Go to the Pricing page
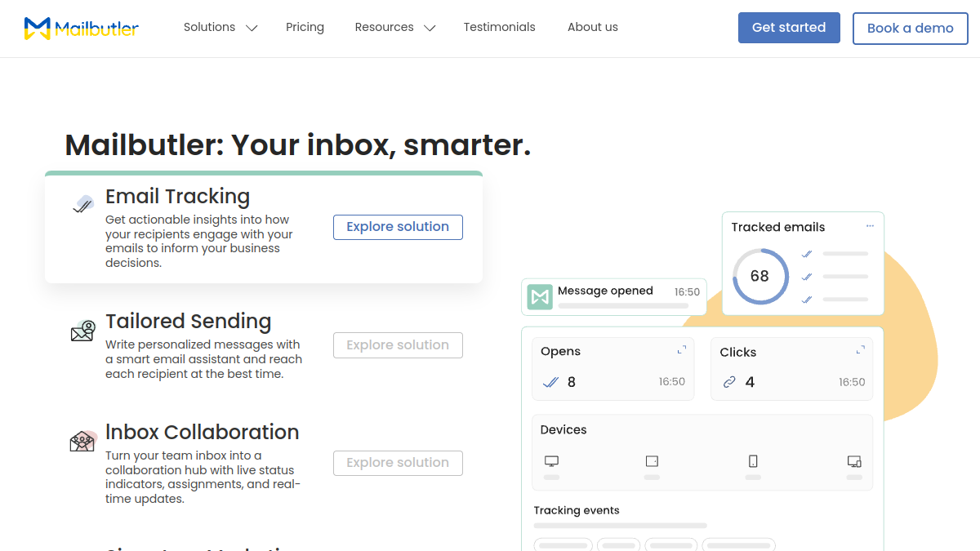Screen dimensions: 980x551 pos(305,28)
